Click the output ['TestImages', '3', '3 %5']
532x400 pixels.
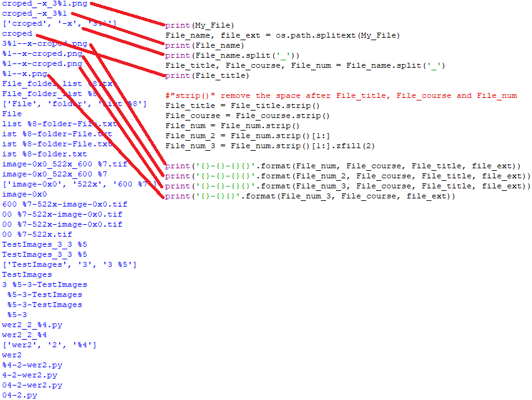click(69, 264)
